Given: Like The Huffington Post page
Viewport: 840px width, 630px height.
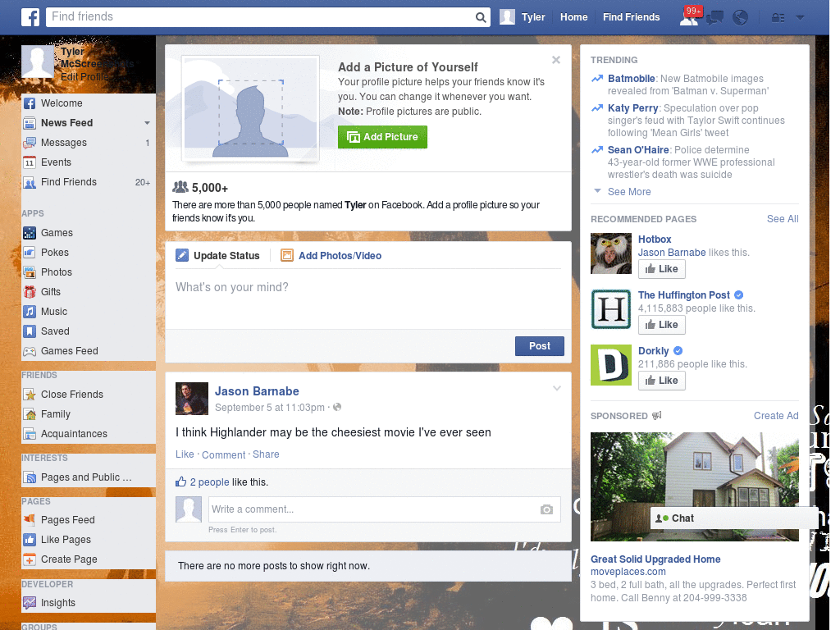Looking at the screenshot, I should click(x=662, y=325).
